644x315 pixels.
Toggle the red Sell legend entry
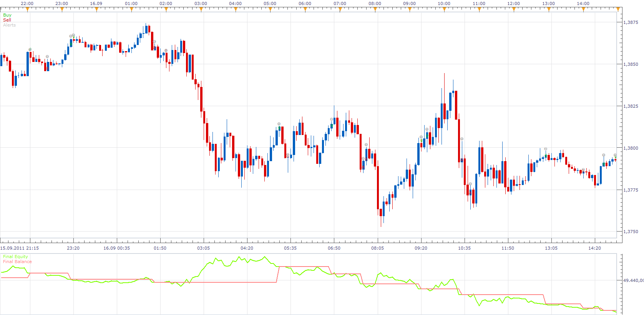coord(7,20)
